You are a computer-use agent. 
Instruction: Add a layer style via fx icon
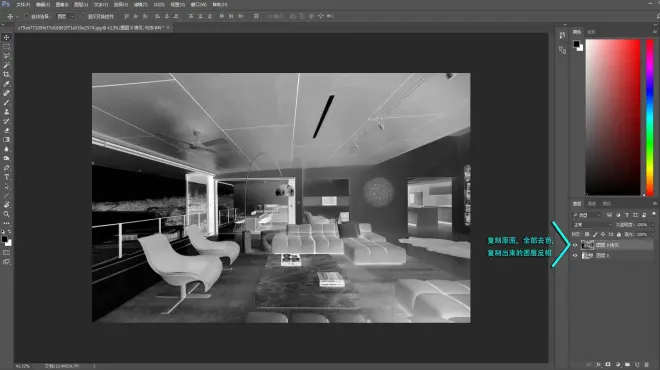tap(598, 365)
